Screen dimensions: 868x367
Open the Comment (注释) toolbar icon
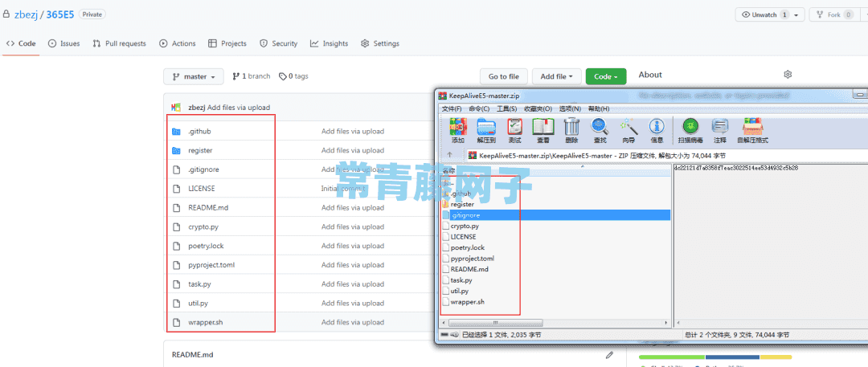point(719,128)
